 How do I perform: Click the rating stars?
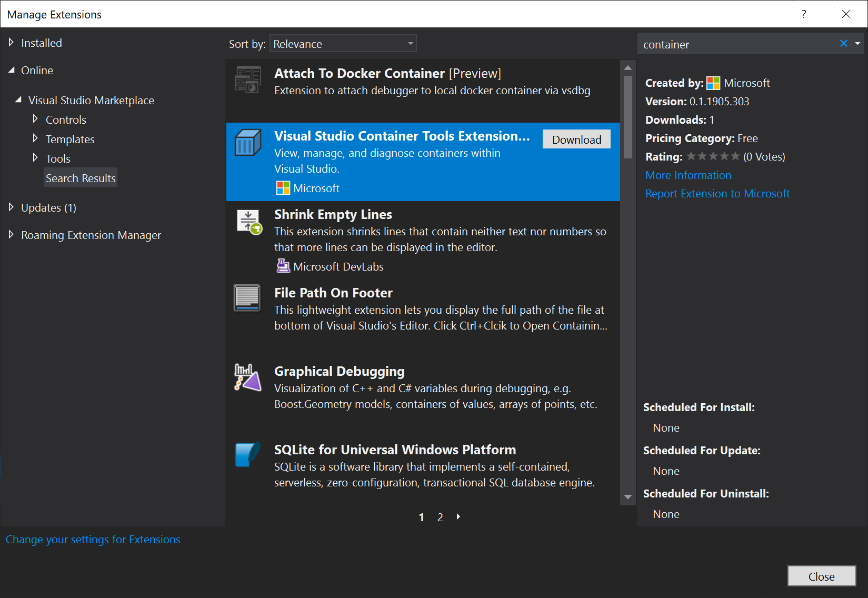click(x=713, y=156)
